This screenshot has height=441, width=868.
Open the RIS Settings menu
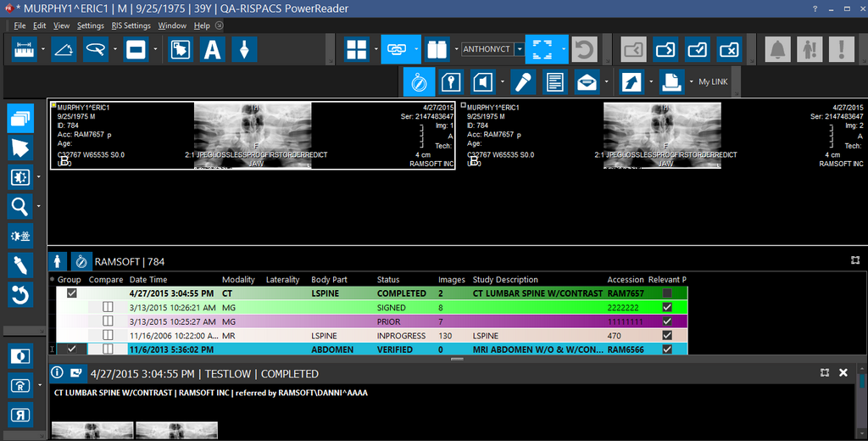pos(131,25)
